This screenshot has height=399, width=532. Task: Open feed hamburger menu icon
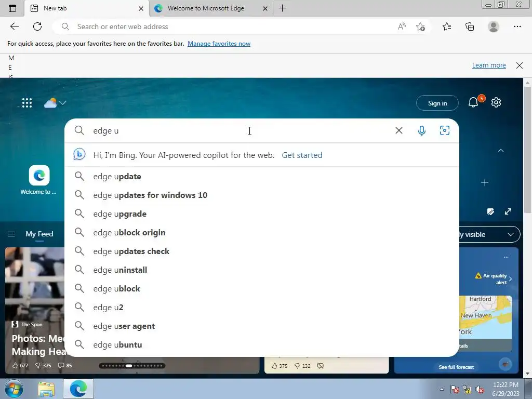[11, 234]
